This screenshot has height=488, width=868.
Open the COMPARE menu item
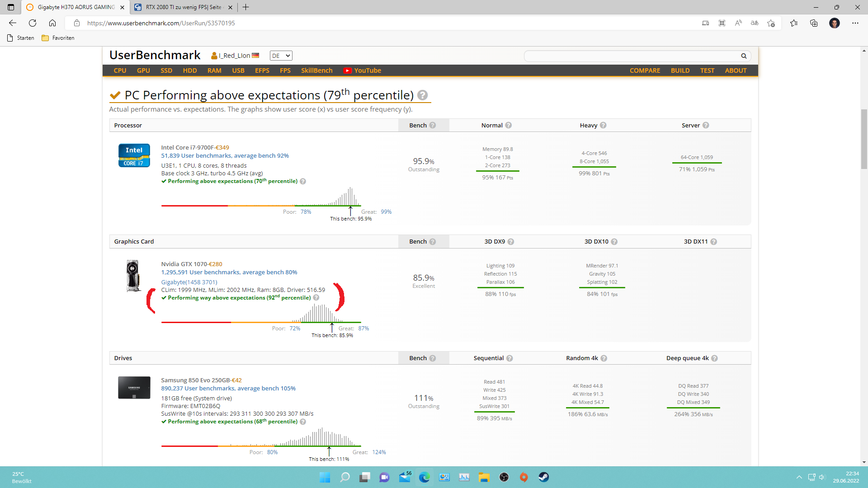point(645,70)
